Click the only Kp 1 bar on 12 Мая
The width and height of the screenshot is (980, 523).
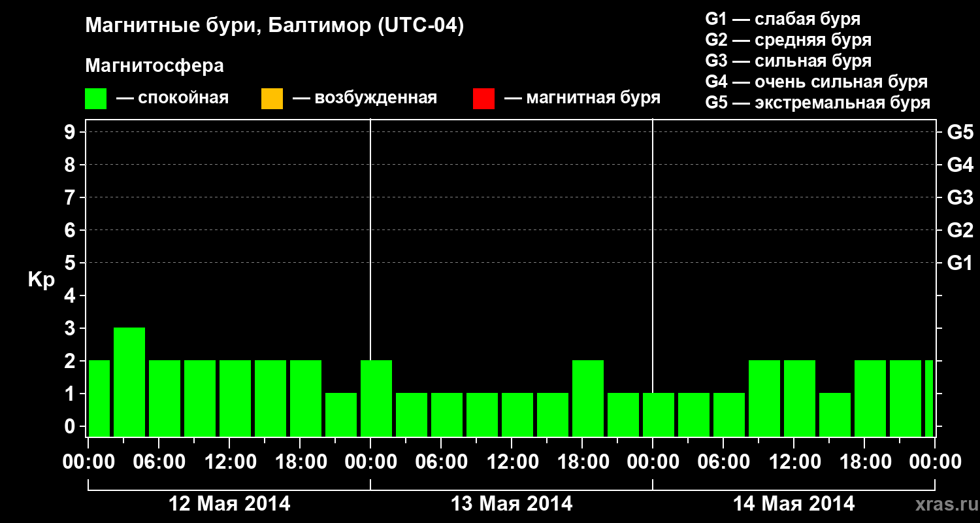[x=341, y=414]
